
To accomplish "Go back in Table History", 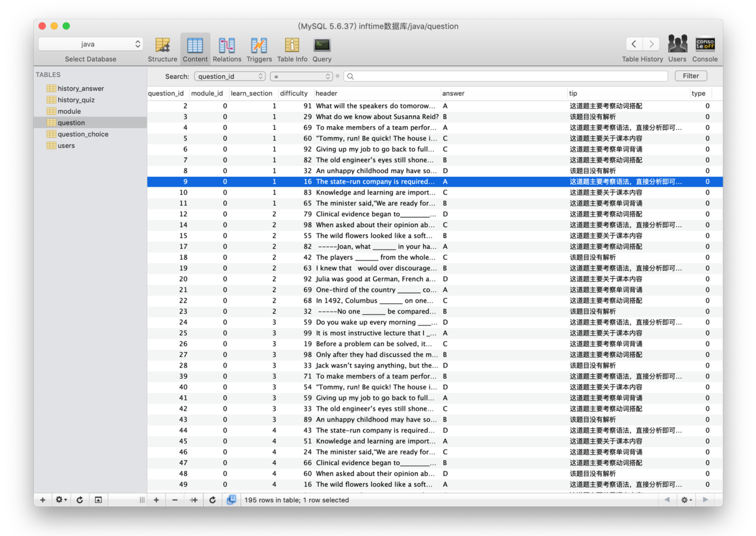I will [x=634, y=44].
